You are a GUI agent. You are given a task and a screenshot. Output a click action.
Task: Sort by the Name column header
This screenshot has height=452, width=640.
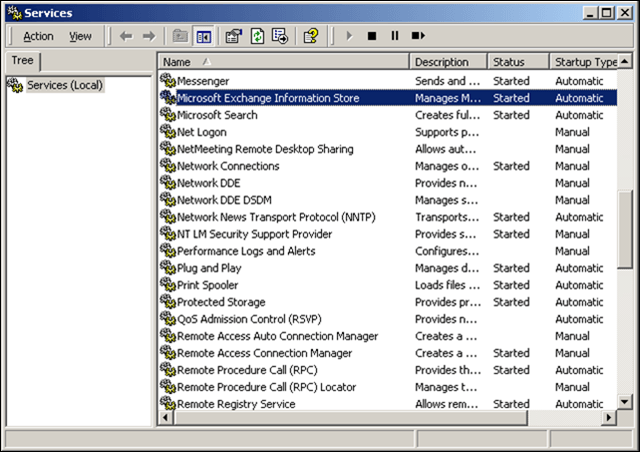click(283, 62)
